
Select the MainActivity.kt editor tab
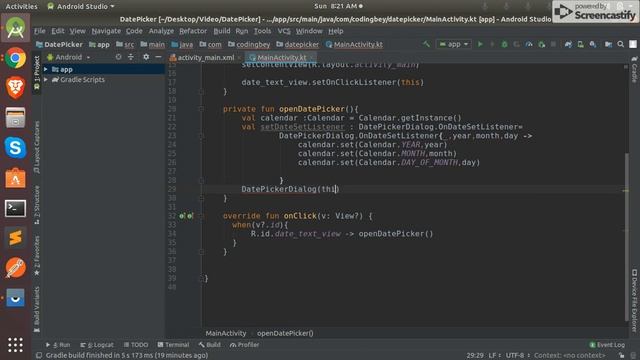(x=281, y=58)
